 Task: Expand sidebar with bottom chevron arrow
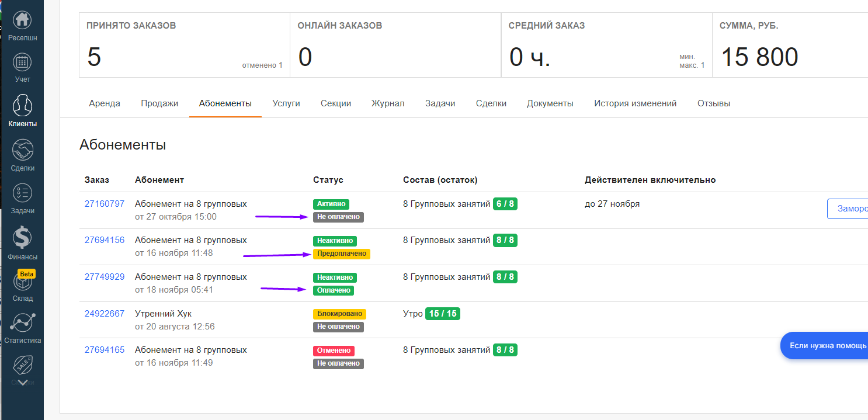22,383
